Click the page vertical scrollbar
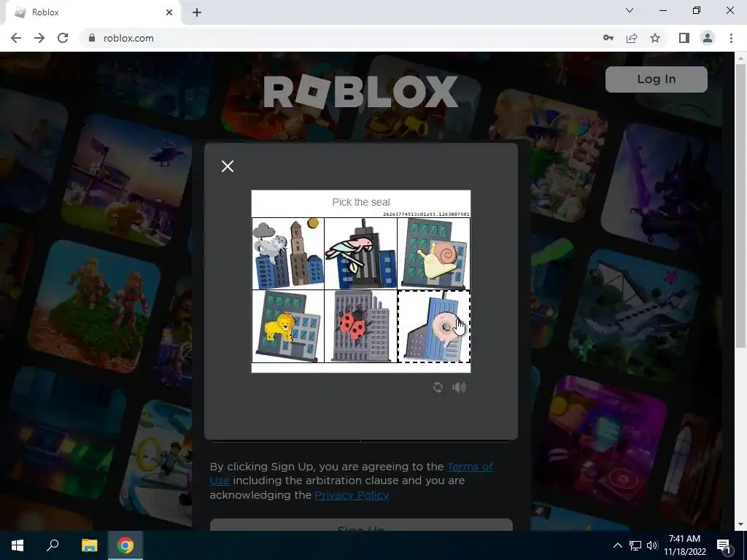 (x=740, y=205)
